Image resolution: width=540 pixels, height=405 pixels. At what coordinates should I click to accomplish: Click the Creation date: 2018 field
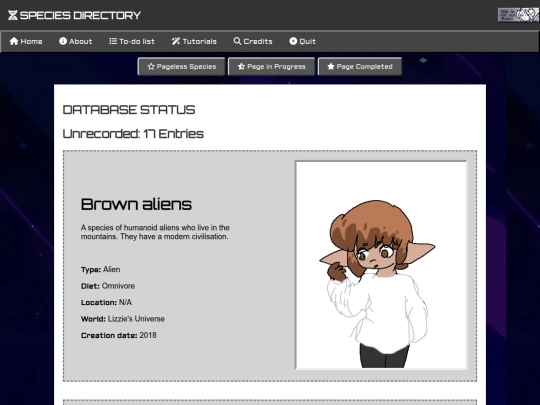click(x=118, y=335)
